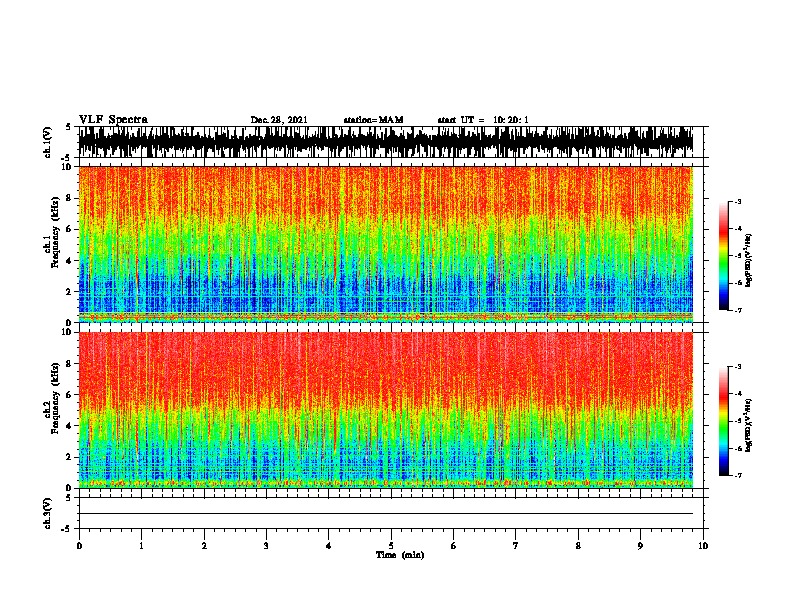Click the -7 label on ch.1 colorbar
The image size is (792, 612).
click(x=738, y=310)
